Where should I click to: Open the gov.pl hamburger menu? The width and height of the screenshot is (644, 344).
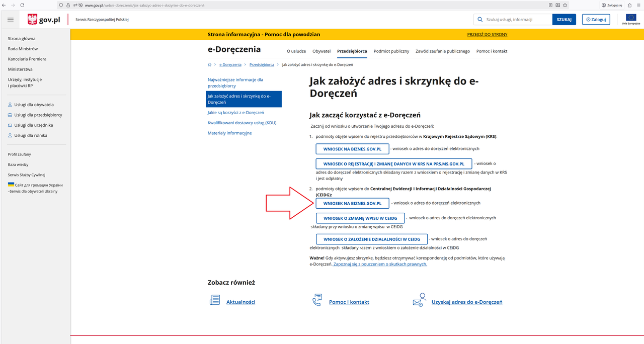pyautogui.click(x=11, y=20)
